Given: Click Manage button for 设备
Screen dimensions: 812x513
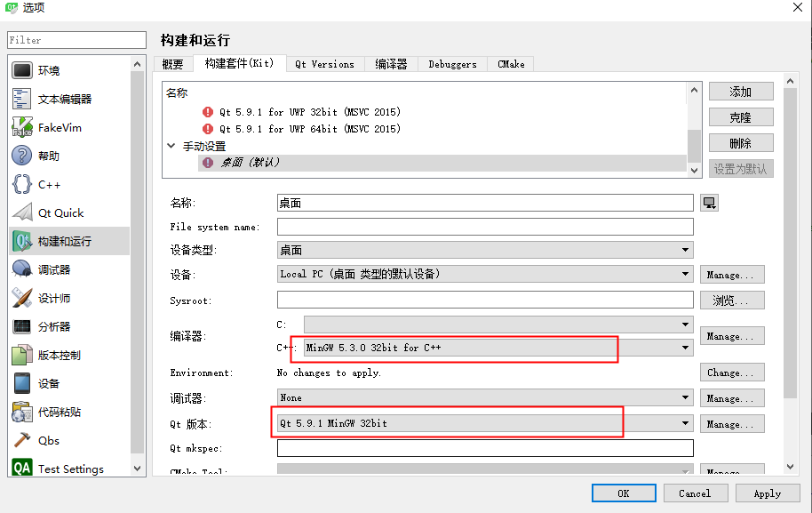Looking at the screenshot, I should tap(732, 275).
